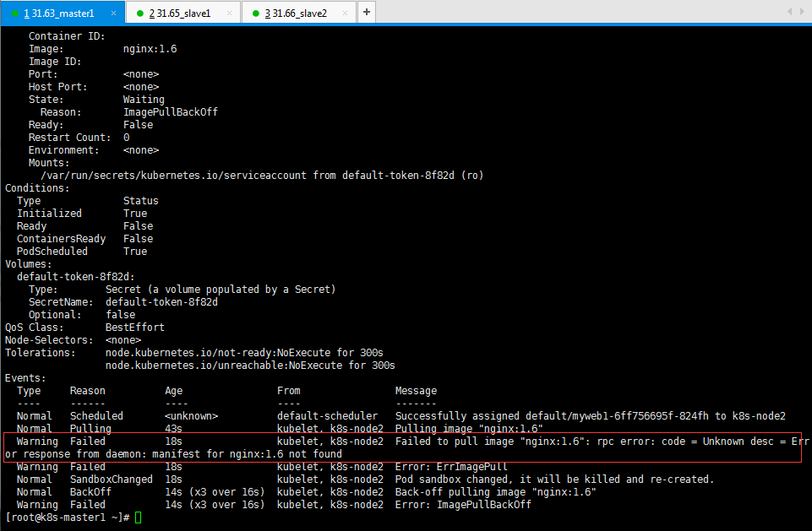
Task: Click the 'Container ID:' label
Action: click(x=67, y=36)
